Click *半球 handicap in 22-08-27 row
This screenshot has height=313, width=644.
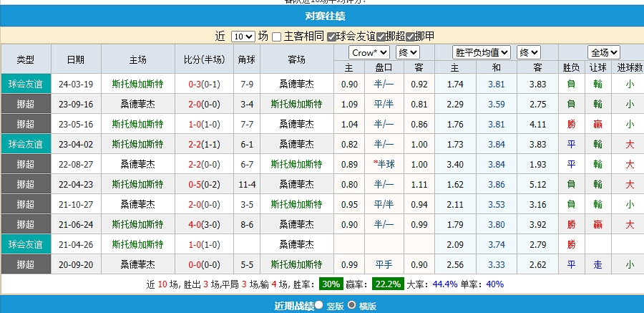384,164
